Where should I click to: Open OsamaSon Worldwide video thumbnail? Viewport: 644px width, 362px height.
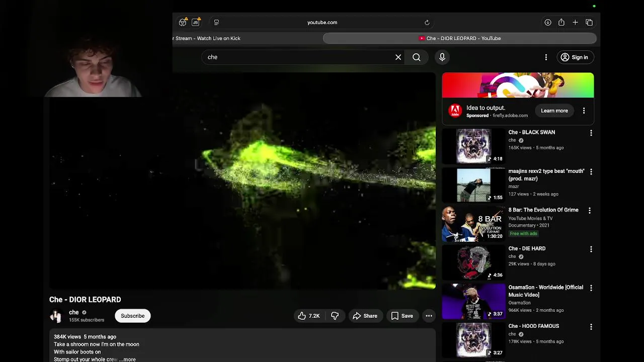[x=473, y=301]
